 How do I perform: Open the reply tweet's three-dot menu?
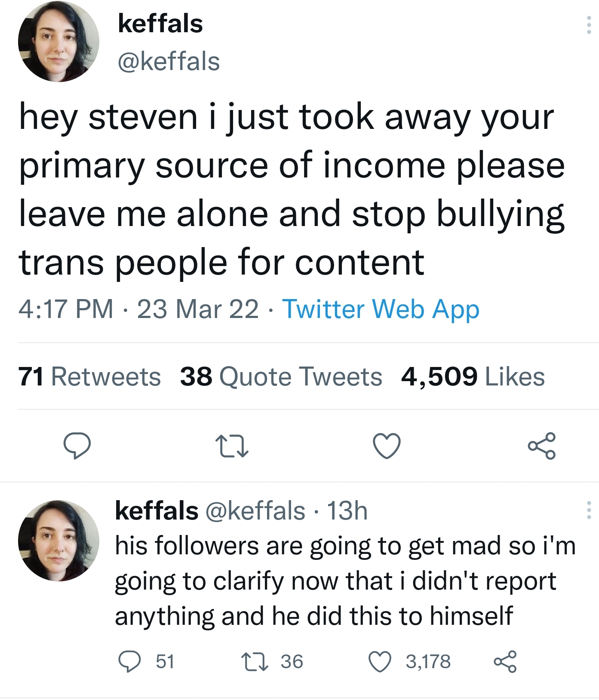(x=589, y=510)
